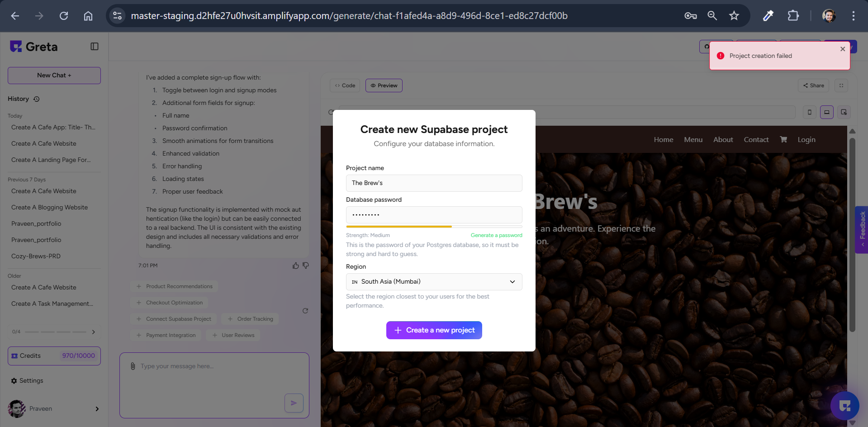
Task: Open browser zoom magnifier icon
Action: pos(712,16)
